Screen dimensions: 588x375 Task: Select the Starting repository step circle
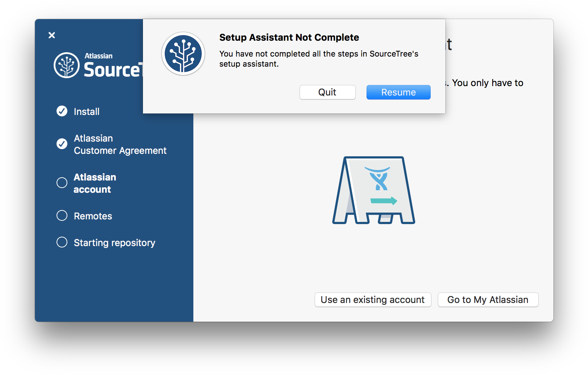62,242
